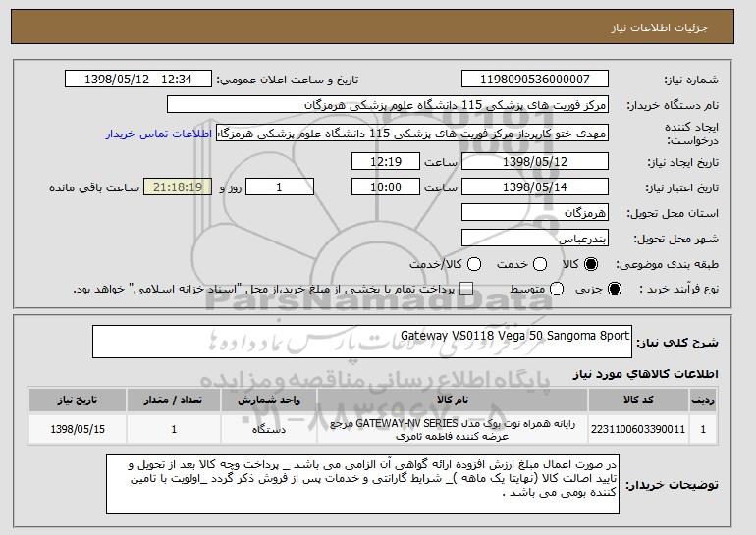Click the توضیحات خریدار notes text area
Image resolution: width=756 pixels, height=535 pixels.
point(362,484)
